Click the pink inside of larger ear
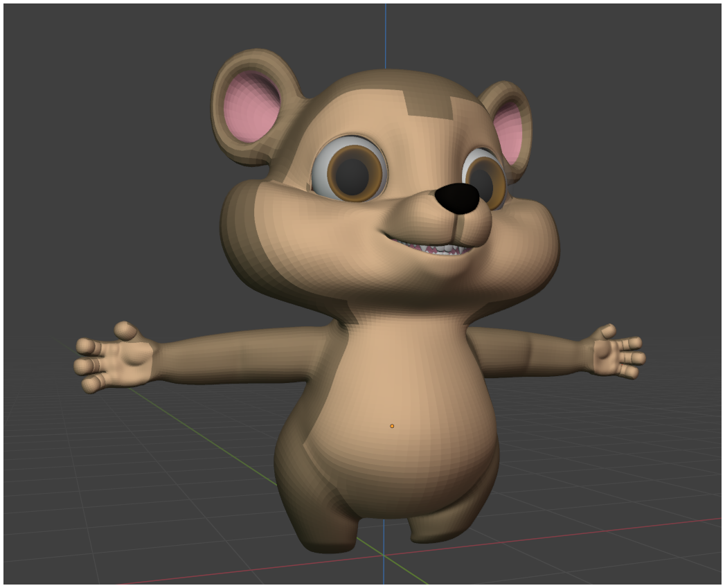The width and height of the screenshot is (725, 588). 251,107
